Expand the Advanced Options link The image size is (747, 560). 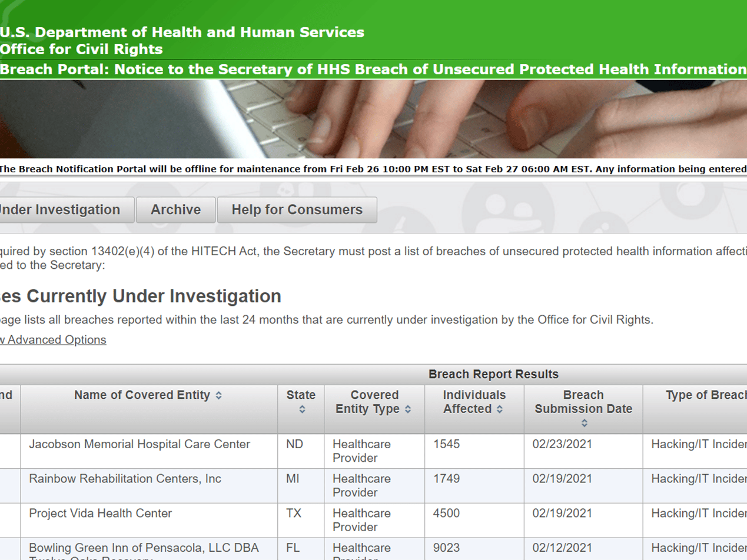[x=53, y=340]
